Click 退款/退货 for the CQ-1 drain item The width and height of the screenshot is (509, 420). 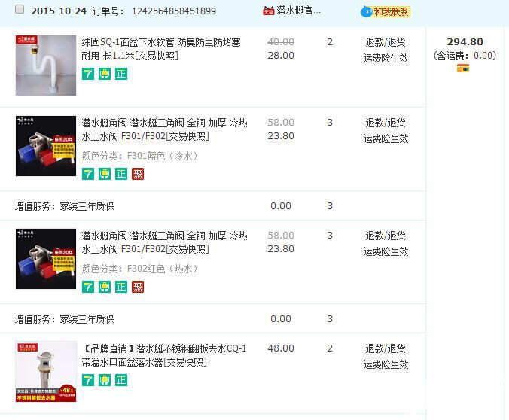click(386, 348)
